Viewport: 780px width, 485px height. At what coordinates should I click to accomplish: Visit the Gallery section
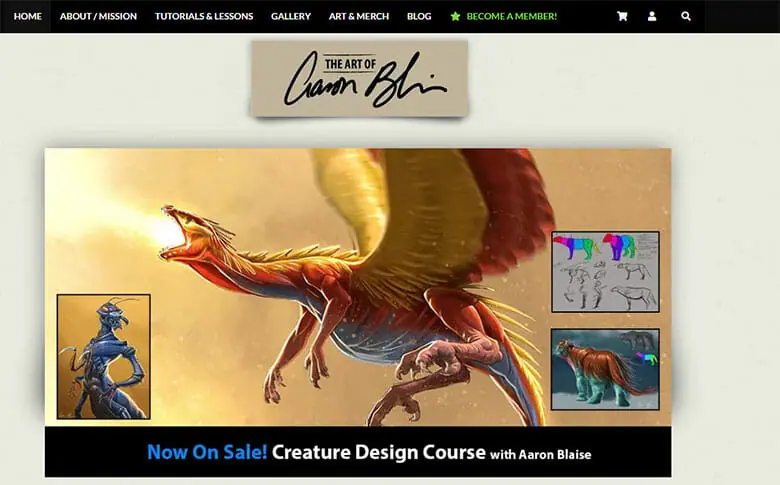click(x=291, y=16)
